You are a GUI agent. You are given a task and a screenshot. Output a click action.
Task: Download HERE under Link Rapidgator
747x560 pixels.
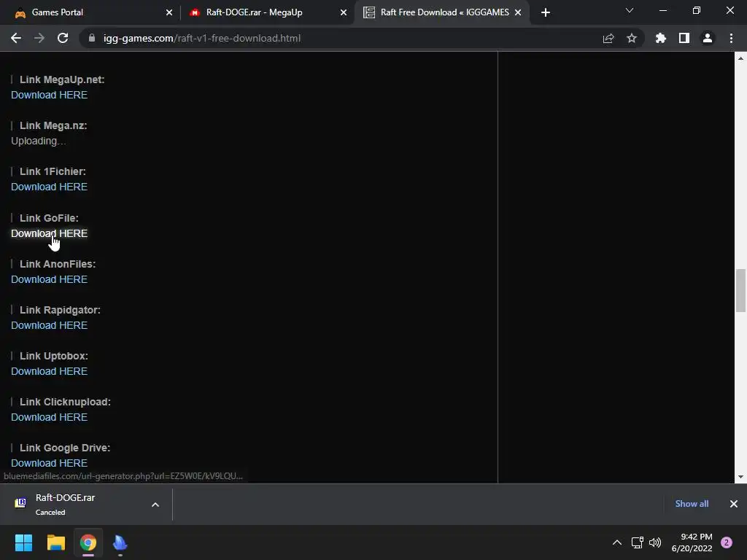49,325
